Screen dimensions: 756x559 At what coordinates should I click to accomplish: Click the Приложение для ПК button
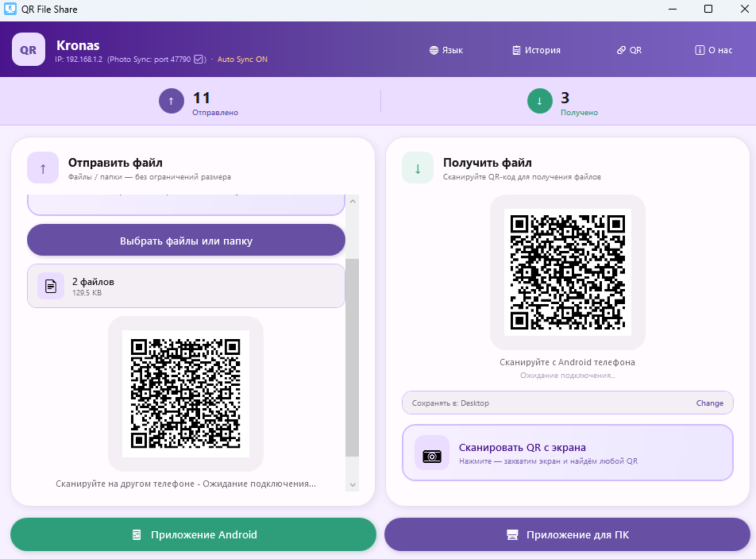(x=567, y=534)
